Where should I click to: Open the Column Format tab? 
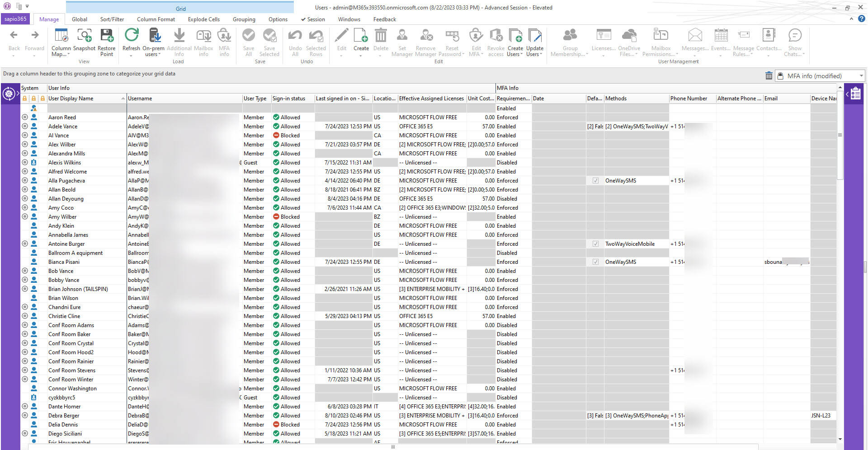(x=156, y=19)
